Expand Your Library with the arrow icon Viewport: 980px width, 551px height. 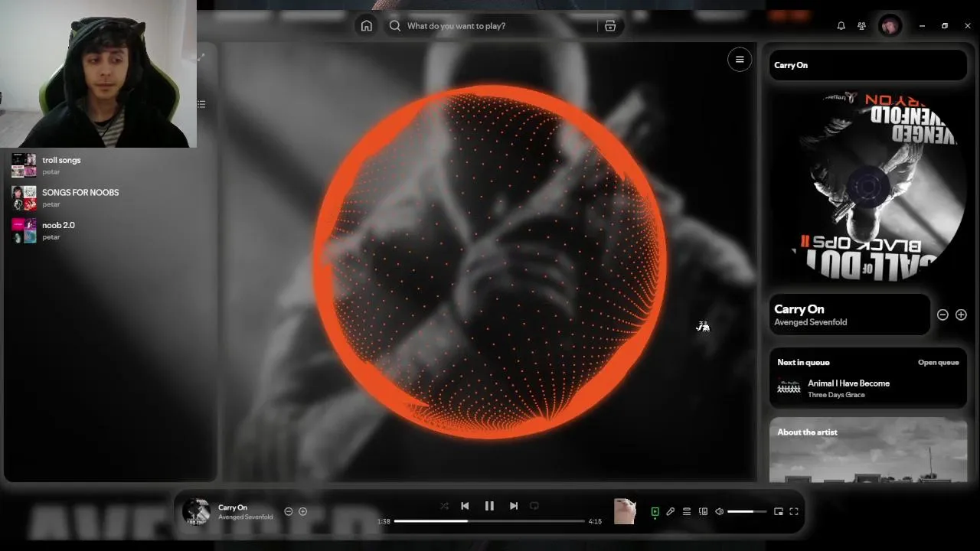pyautogui.click(x=201, y=57)
